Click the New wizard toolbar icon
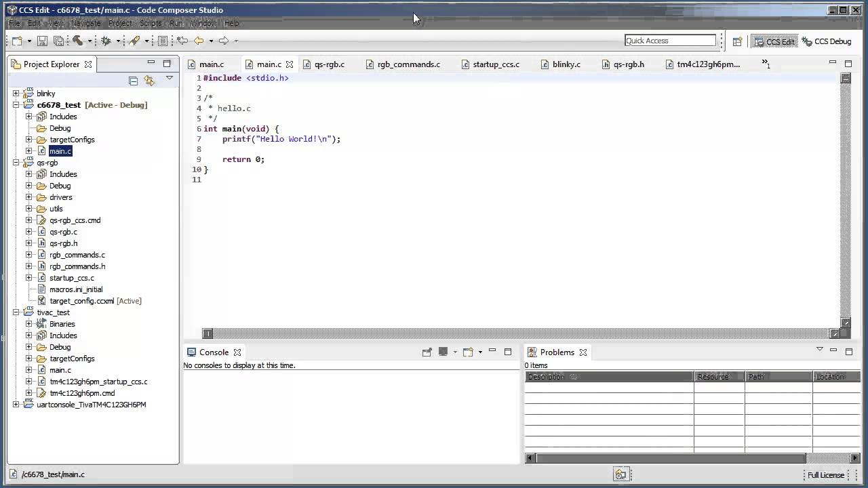Image resolution: width=868 pixels, height=488 pixels. pyautogui.click(x=18, y=41)
